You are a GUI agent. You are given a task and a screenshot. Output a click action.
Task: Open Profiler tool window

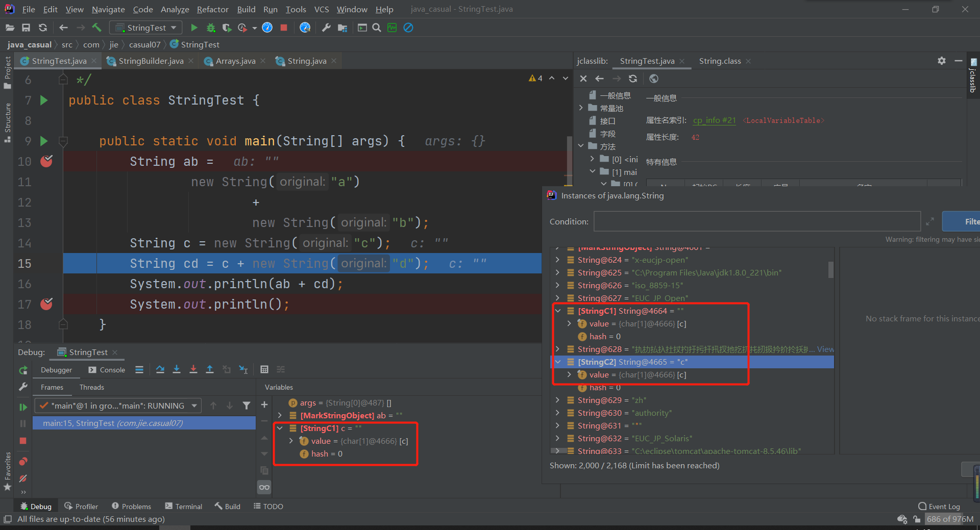pyautogui.click(x=81, y=506)
